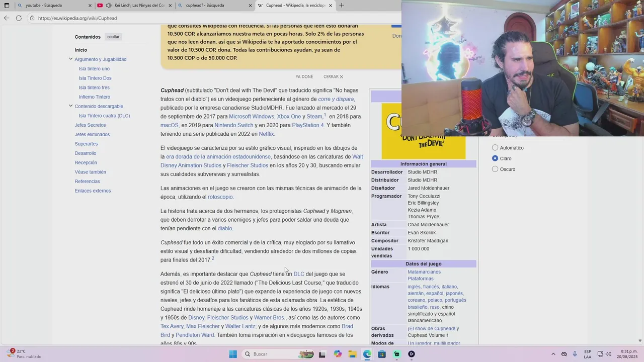This screenshot has height=362, width=644.
Task: Open the PlayStation 4 link
Action: point(308,125)
